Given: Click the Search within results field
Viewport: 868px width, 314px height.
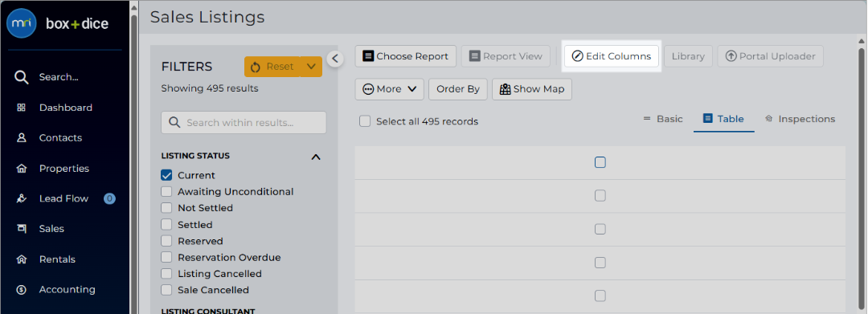Looking at the screenshot, I should pos(244,122).
